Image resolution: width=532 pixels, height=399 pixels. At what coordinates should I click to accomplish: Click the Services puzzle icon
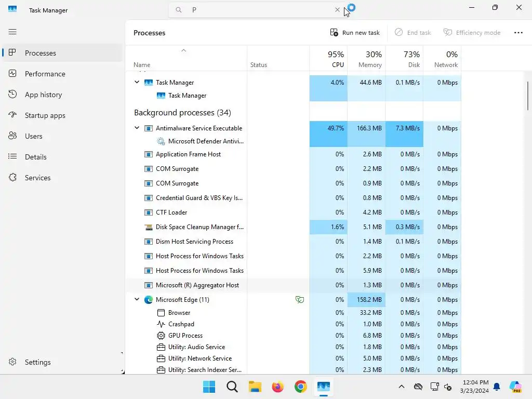tap(12, 178)
